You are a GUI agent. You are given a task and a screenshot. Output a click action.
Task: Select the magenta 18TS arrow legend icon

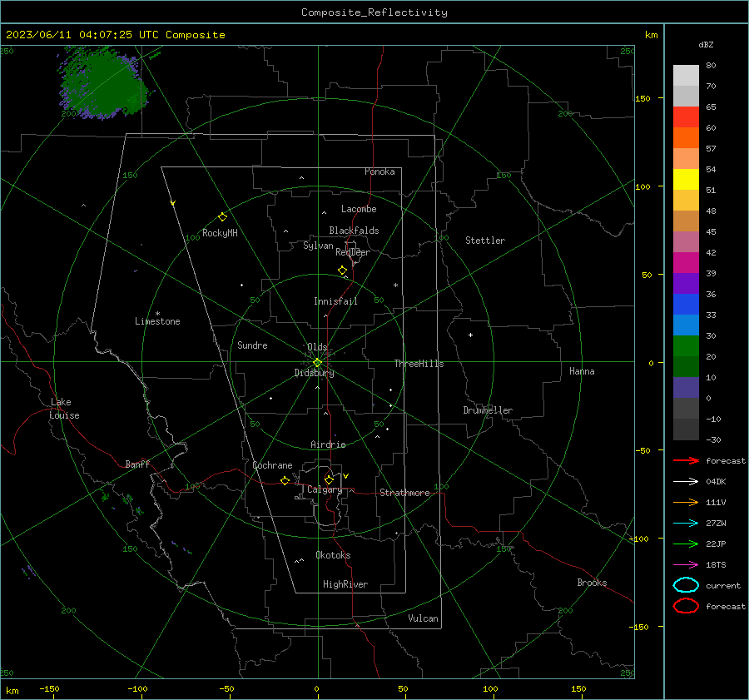tap(686, 565)
